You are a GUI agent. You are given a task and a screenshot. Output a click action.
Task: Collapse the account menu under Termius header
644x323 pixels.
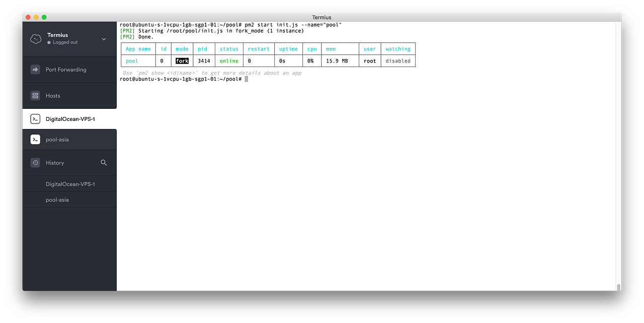pyautogui.click(x=104, y=38)
